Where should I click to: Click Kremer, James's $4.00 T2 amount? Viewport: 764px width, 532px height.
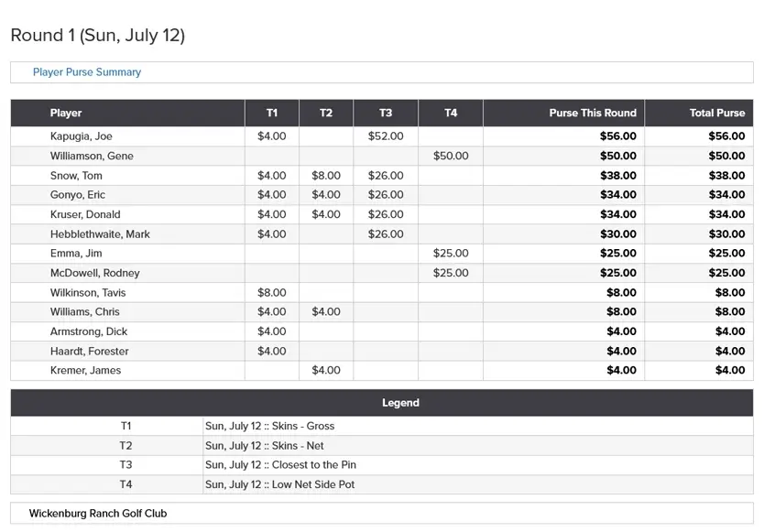tap(326, 370)
